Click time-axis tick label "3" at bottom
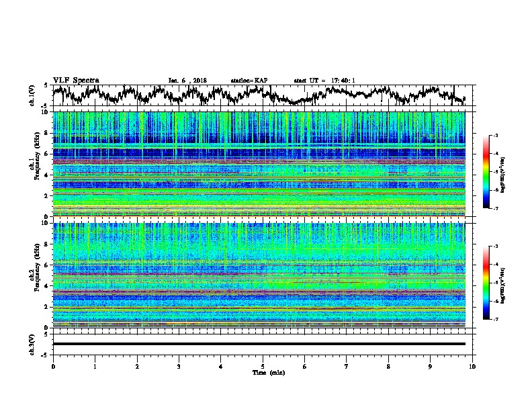This screenshot has width=532, height=411. [x=179, y=367]
